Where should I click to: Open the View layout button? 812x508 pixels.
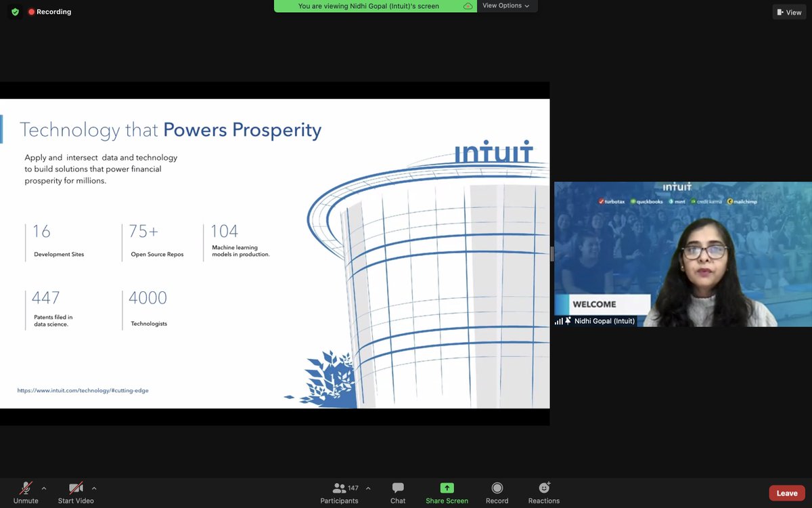(x=789, y=12)
